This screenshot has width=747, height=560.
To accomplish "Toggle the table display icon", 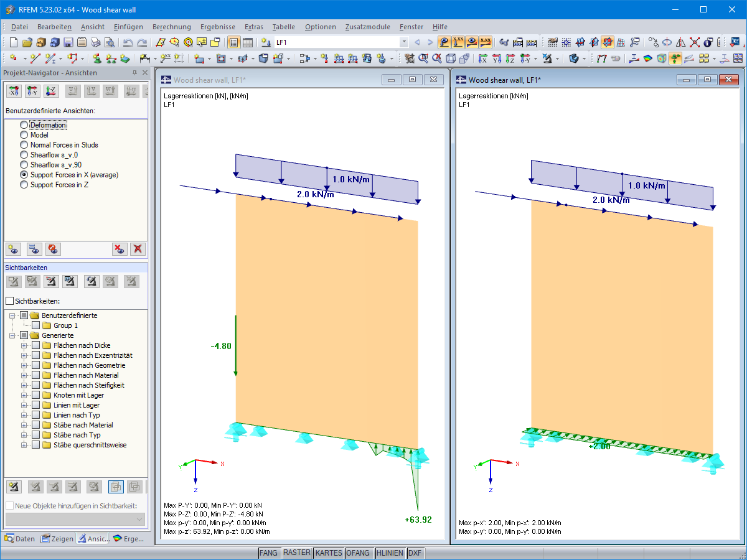I will click(x=248, y=42).
